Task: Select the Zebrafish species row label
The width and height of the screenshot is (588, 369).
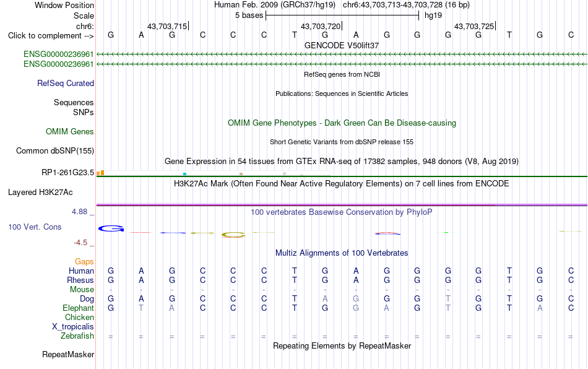Action: point(77,336)
